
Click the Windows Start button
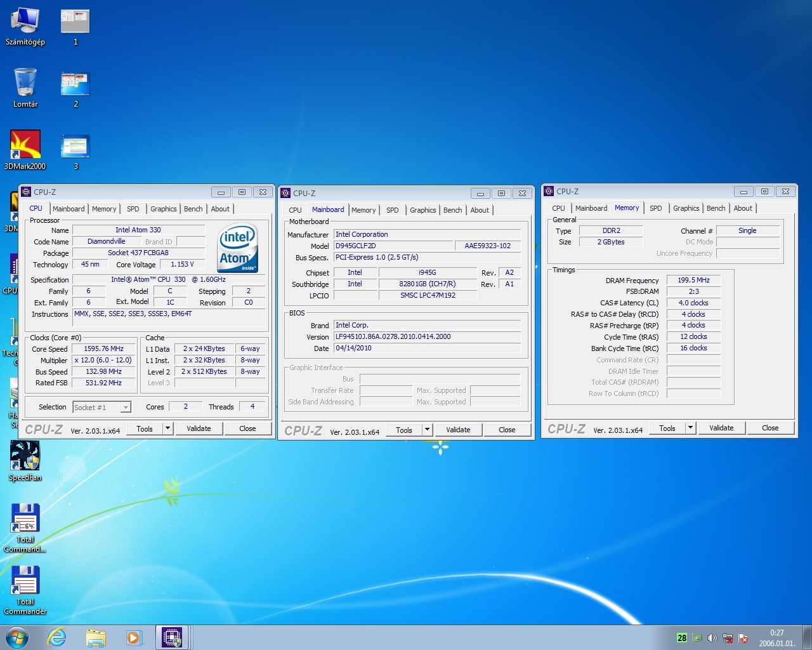pyautogui.click(x=17, y=637)
